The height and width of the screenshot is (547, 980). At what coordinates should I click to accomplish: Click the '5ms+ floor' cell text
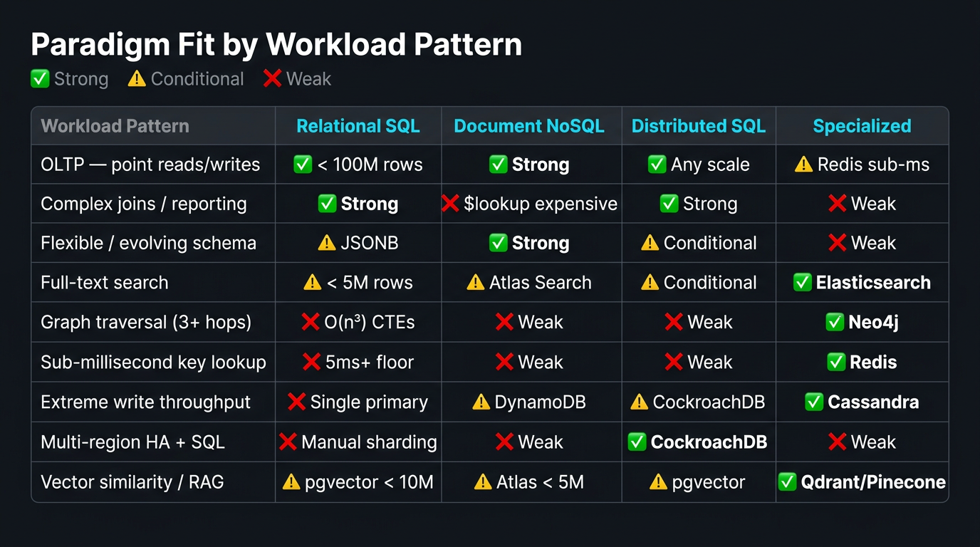(369, 362)
